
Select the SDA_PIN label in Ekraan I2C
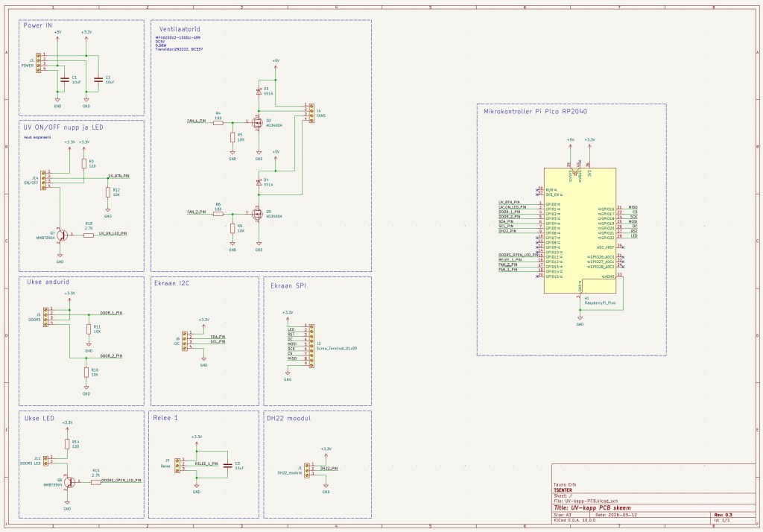(x=218, y=336)
